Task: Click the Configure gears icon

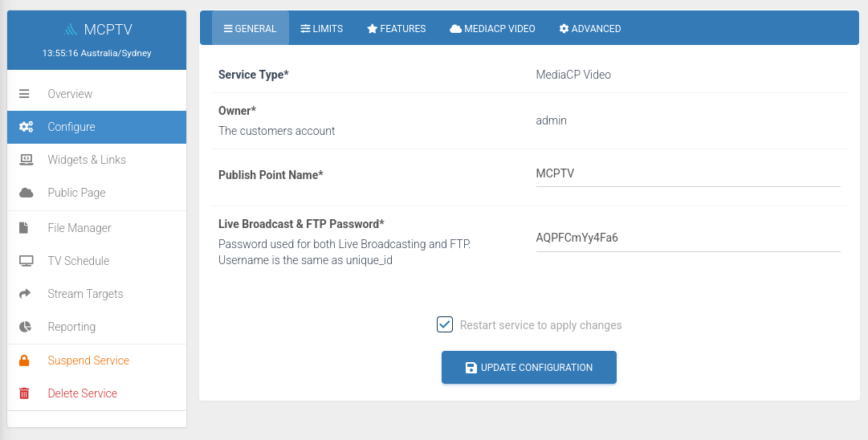Action: pos(26,127)
